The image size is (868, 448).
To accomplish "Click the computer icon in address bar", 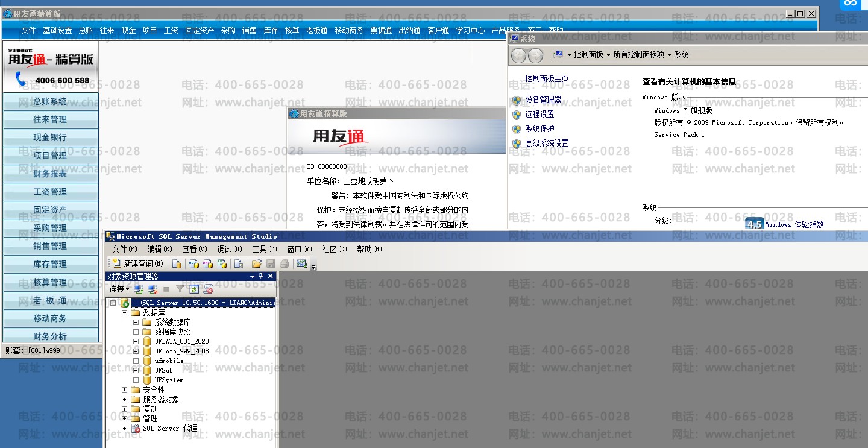I will 559,54.
